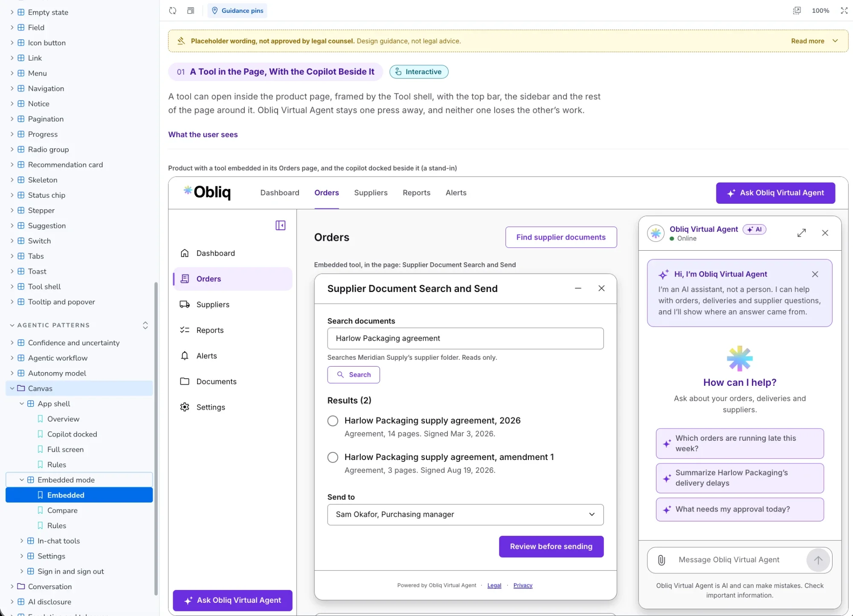Collapse the Embedded mode tree node

coord(22,480)
